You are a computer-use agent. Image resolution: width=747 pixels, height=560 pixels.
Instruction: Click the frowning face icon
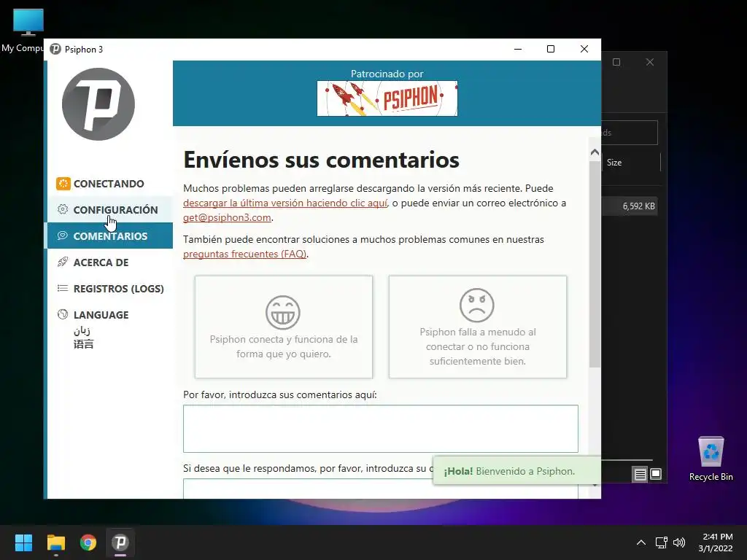pos(477,306)
